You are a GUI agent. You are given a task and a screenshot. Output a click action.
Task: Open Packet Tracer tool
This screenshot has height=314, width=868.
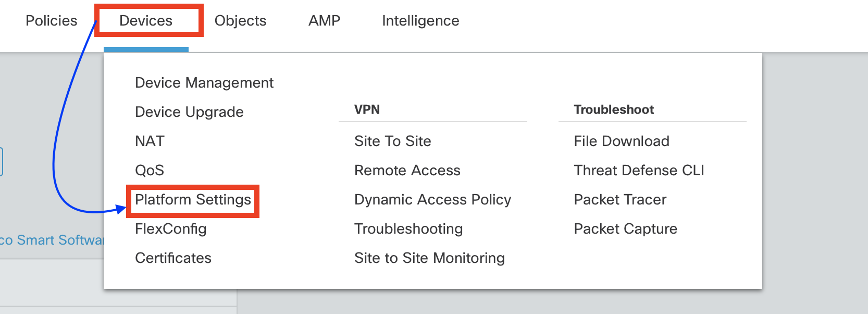[620, 200]
